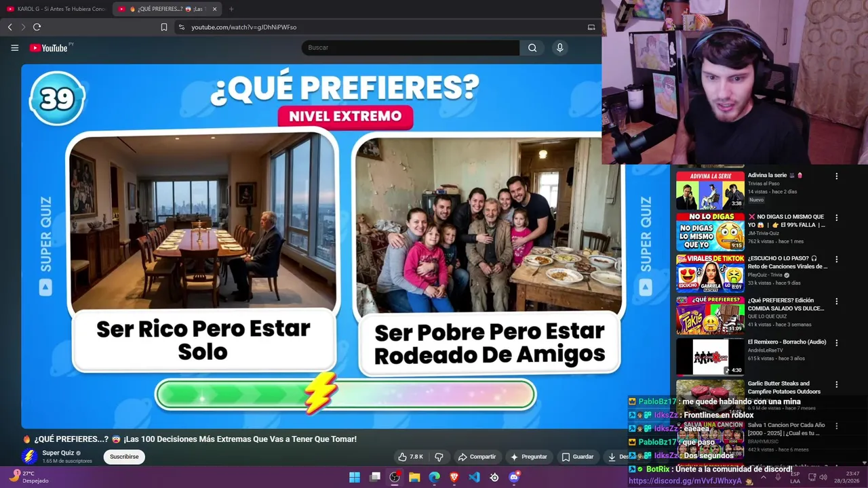
Task: Switch to KAROL G tab
Action: click(57, 9)
